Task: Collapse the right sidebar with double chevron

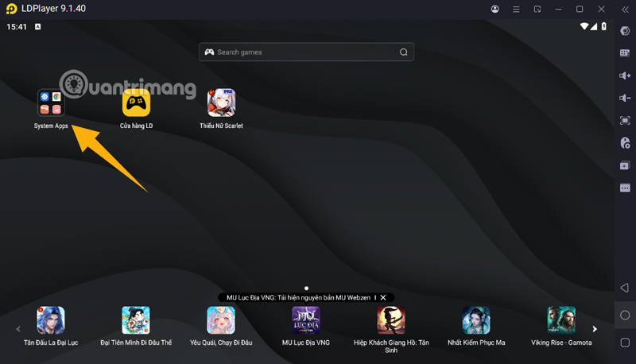Action: 622,9
